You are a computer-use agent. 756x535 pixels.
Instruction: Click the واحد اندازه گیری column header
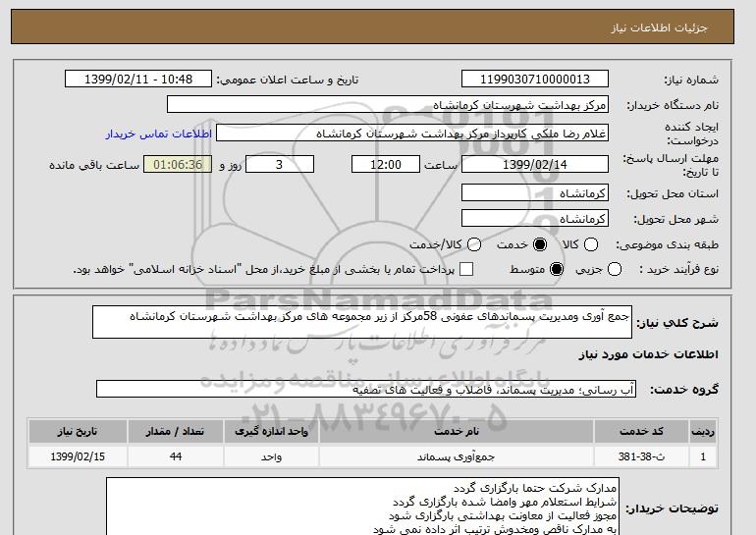pos(271,431)
